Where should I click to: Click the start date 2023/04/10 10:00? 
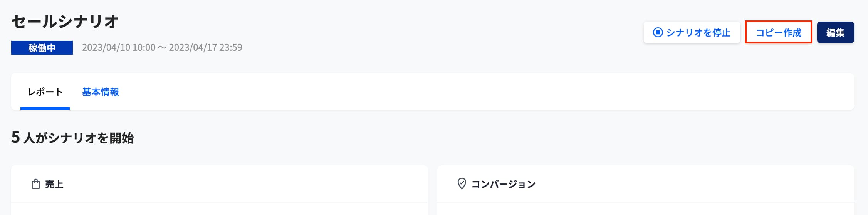click(119, 48)
